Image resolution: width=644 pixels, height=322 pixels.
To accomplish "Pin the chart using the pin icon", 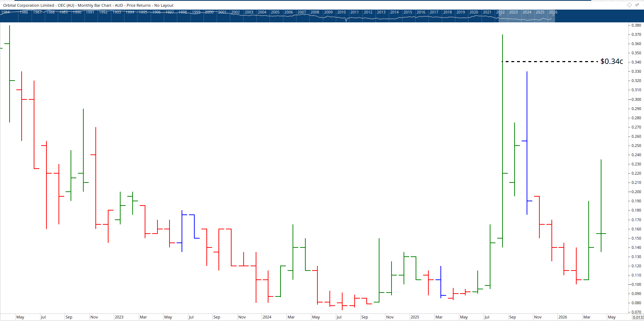I will pos(637,5).
